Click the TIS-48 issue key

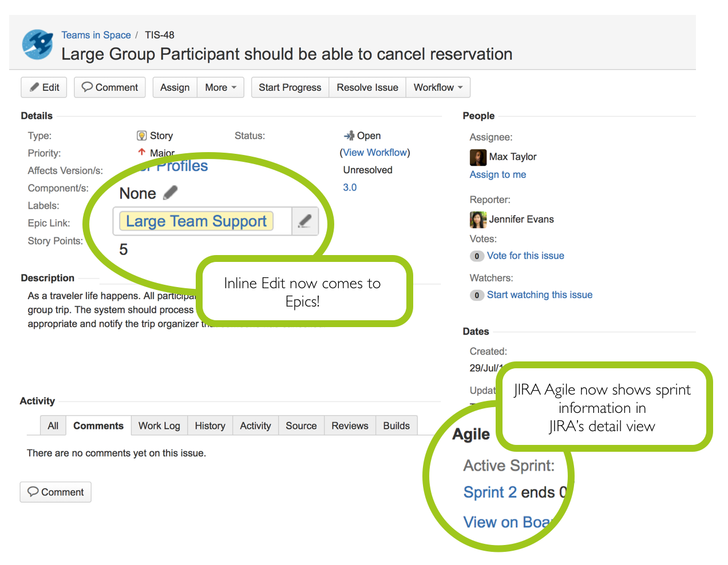(160, 35)
